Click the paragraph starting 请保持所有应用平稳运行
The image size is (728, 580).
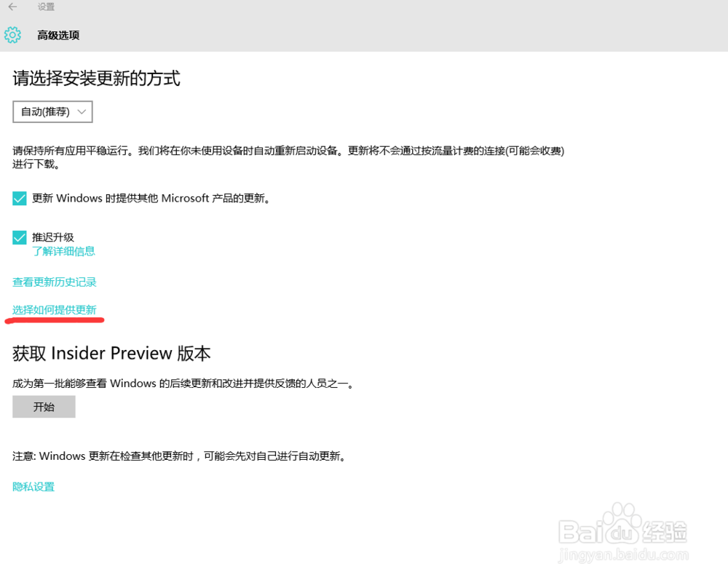tap(288, 157)
